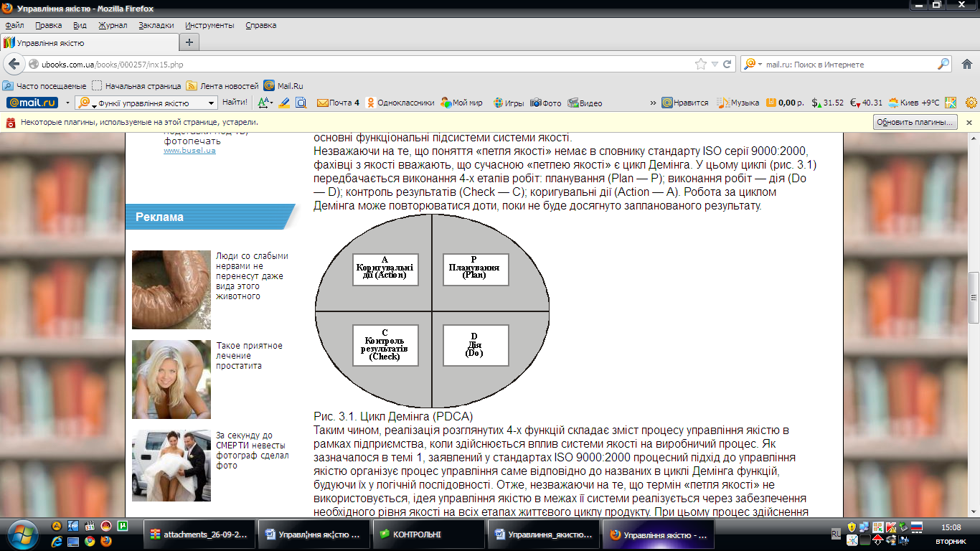This screenshot has height=551, width=980.
Task: Launch Chrome from the quick launch bar
Action: (90, 541)
